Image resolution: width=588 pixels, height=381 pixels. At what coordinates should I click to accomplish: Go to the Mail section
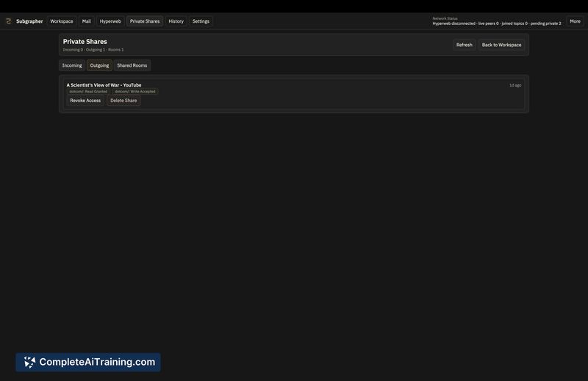[x=86, y=21]
